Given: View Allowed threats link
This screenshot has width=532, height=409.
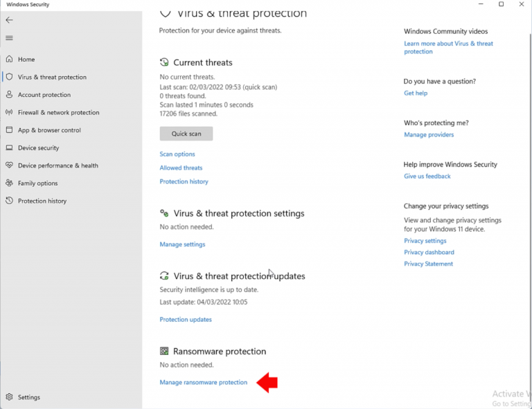Looking at the screenshot, I should click(181, 167).
